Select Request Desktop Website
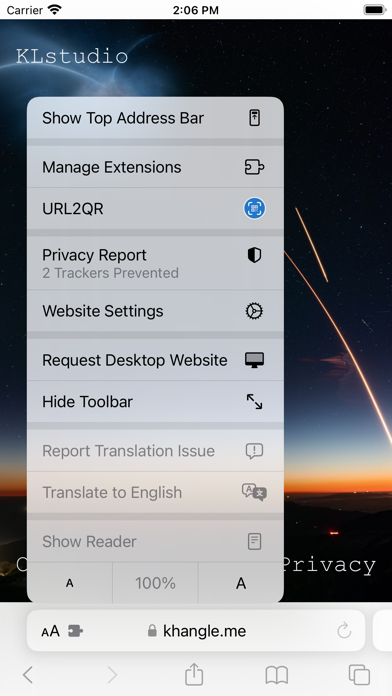Screen dimensions: 392x696 coord(155,360)
